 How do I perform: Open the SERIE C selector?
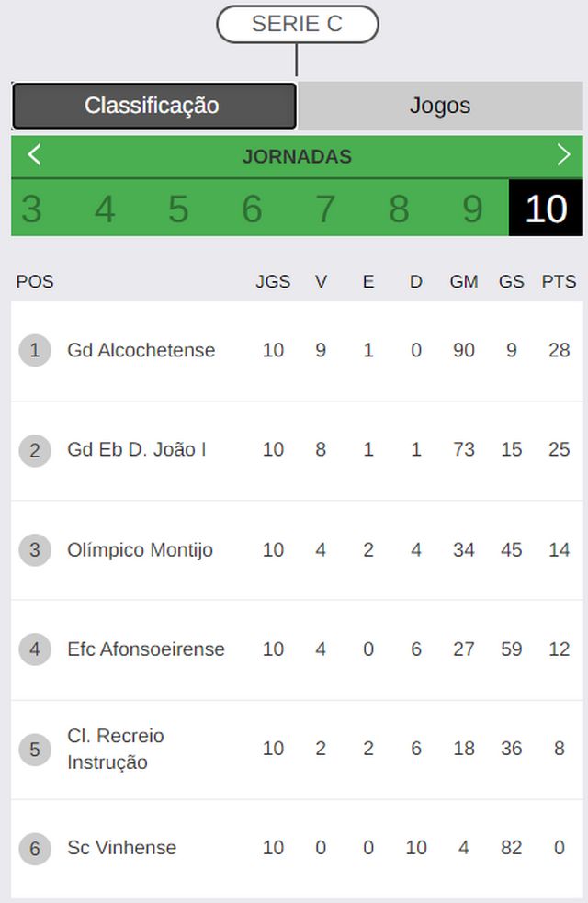(297, 24)
